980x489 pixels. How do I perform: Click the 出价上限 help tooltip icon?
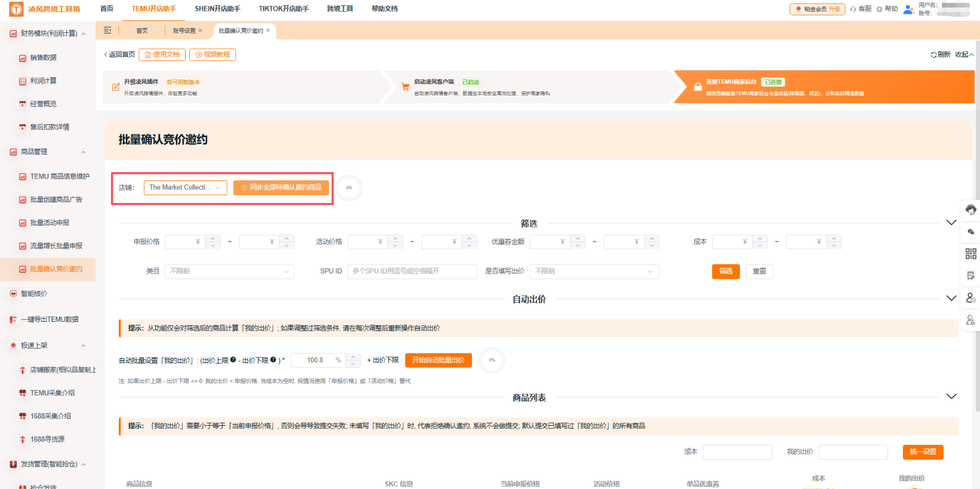233,359
